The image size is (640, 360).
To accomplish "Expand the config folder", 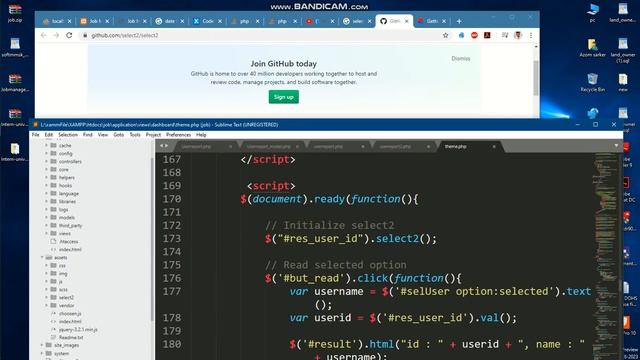I will coord(47,153).
